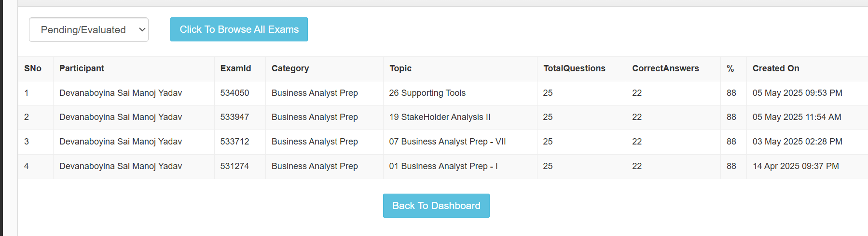Go back to the dashboard
Viewport: 868px width, 236px height.
pyautogui.click(x=436, y=206)
